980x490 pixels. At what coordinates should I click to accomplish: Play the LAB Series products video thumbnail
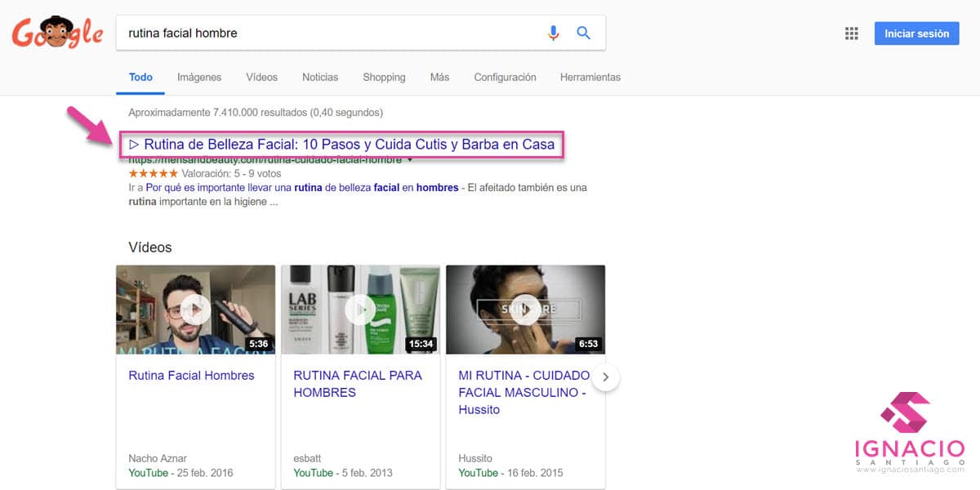[x=360, y=310]
